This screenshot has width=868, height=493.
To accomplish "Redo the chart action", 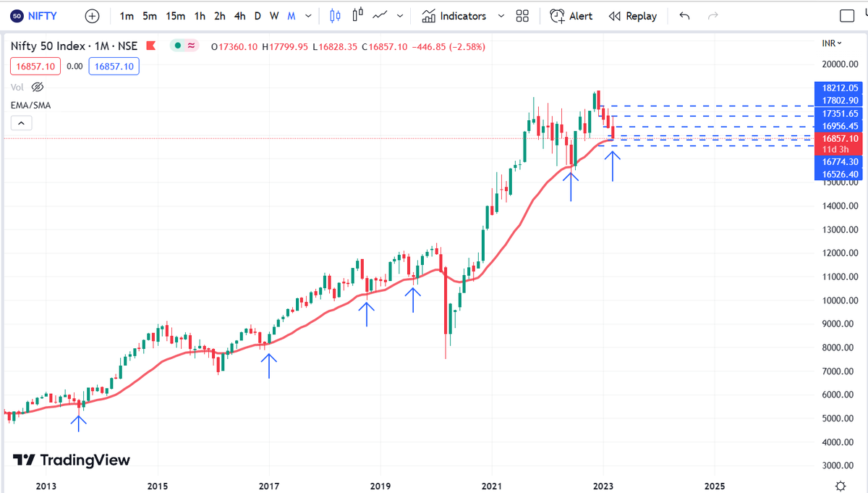I will (x=712, y=16).
